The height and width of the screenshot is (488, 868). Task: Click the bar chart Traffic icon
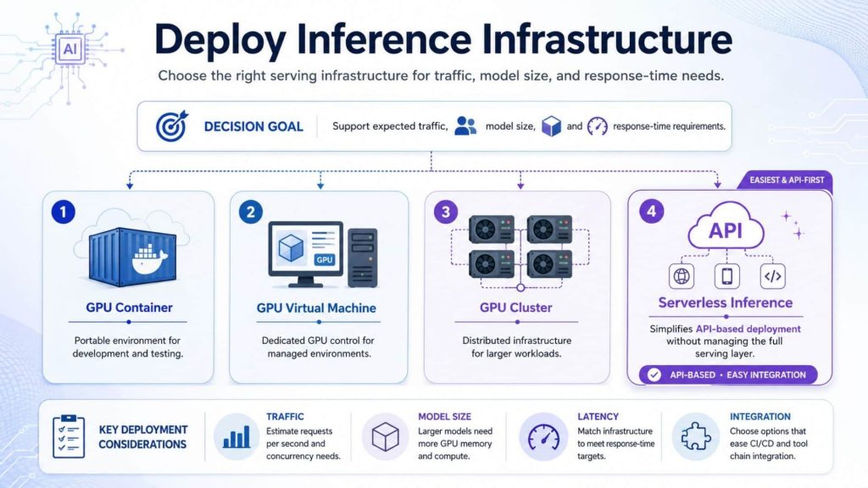pos(236,436)
